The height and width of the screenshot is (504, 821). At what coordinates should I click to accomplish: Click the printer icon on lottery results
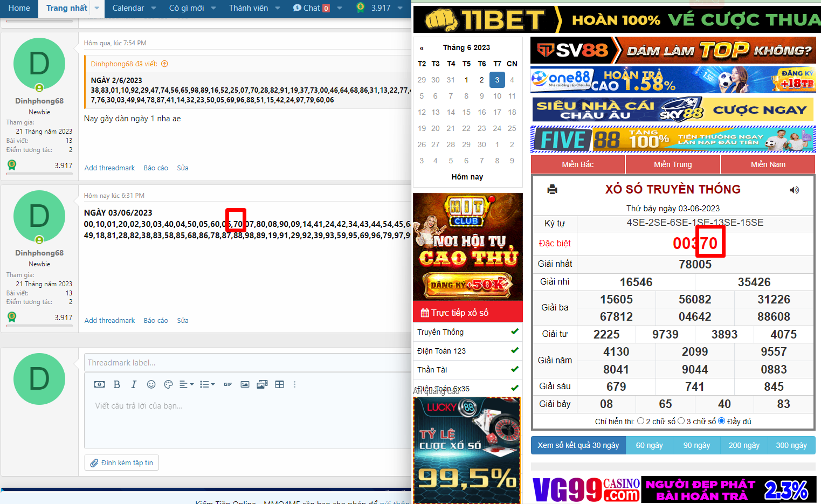(552, 189)
